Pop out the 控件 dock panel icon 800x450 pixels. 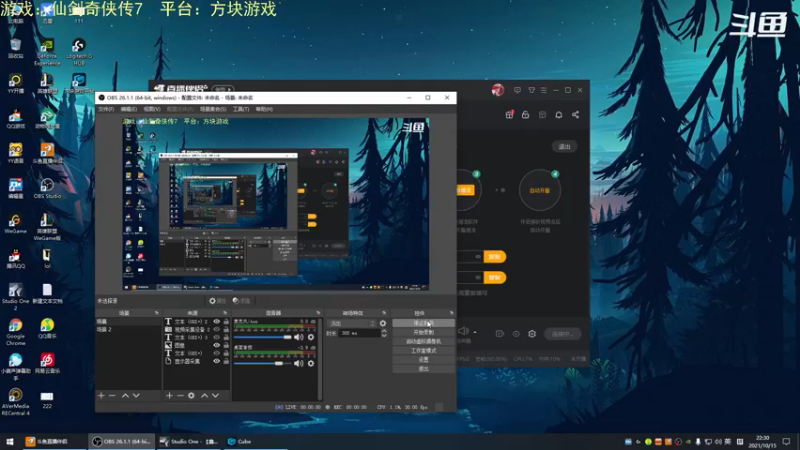point(452,313)
